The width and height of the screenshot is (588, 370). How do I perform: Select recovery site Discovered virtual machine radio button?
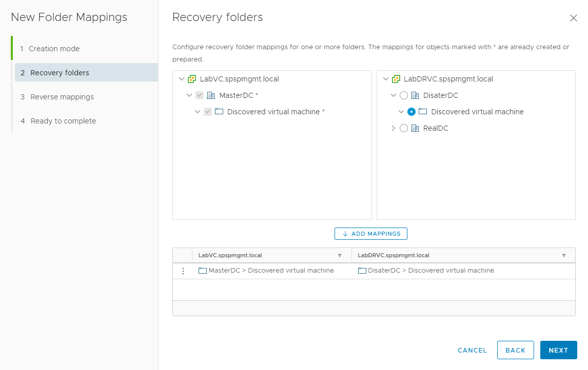point(411,112)
